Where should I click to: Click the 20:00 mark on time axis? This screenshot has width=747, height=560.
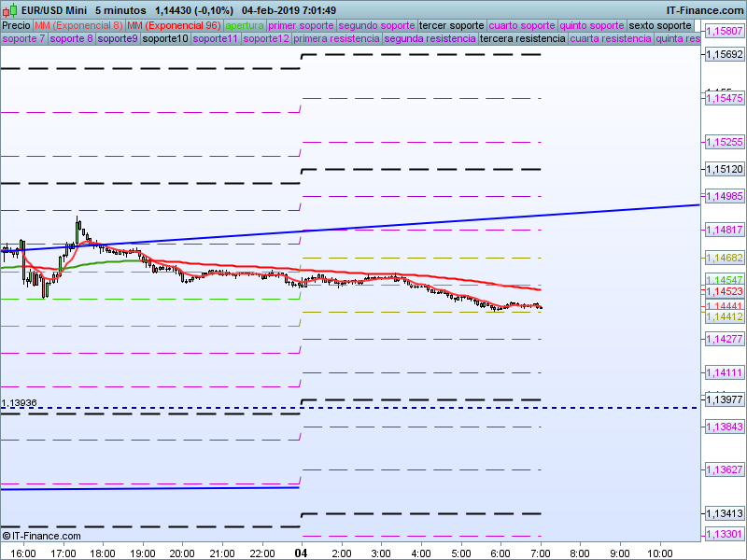181,553
